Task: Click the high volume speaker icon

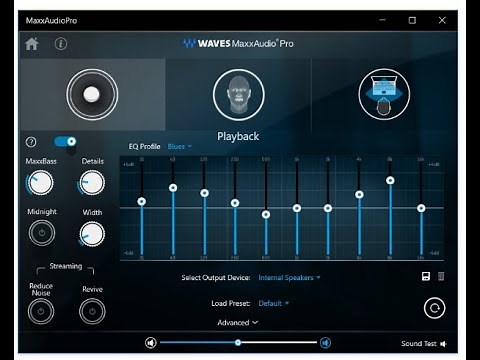Action: pyautogui.click(x=325, y=343)
